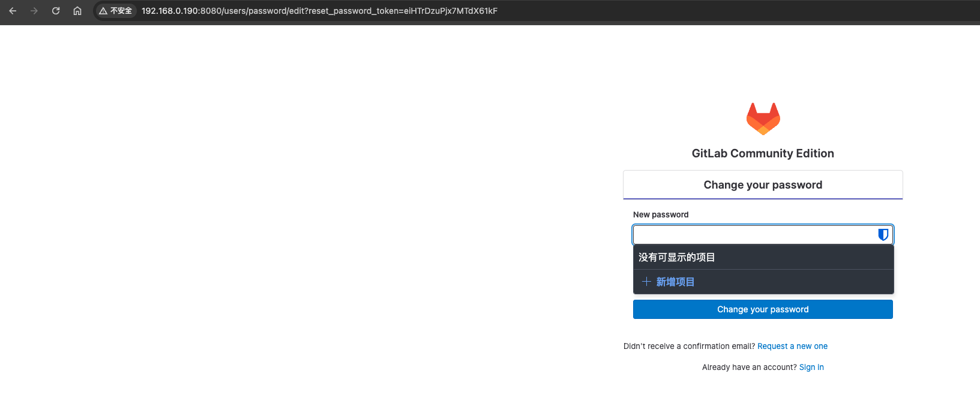This screenshot has height=394, width=980.
Task: Open the 'Request a new one' link
Action: coord(792,346)
